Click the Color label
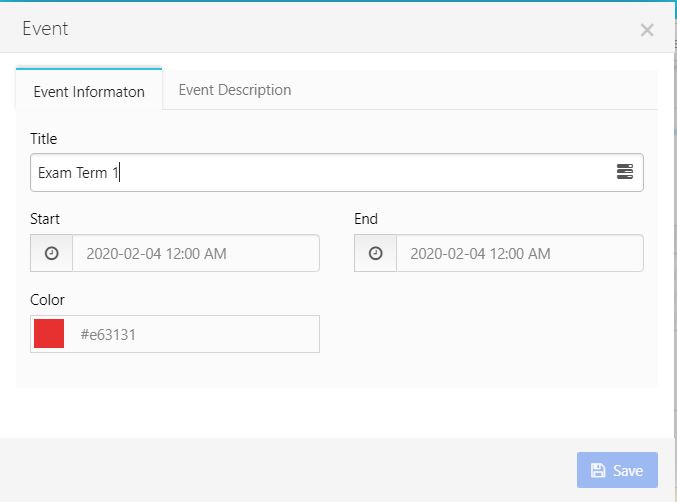Viewport: 677px width, 502px height. click(47, 300)
